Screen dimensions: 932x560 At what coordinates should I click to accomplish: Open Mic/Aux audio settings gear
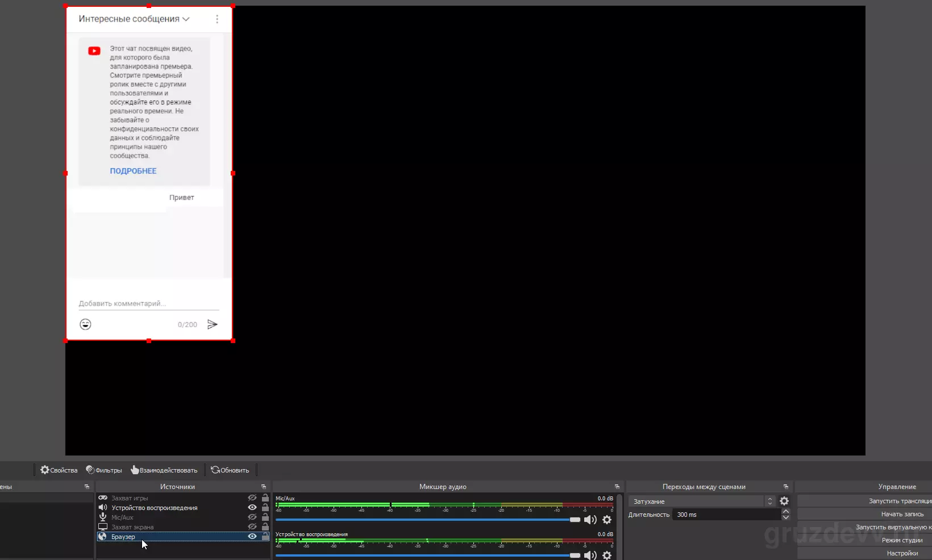(607, 520)
